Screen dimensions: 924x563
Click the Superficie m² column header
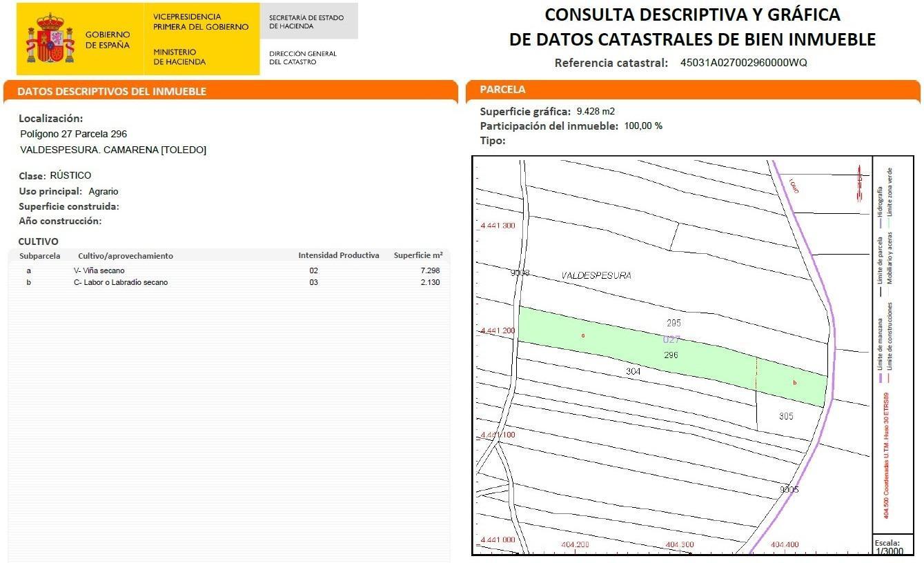[418, 255]
